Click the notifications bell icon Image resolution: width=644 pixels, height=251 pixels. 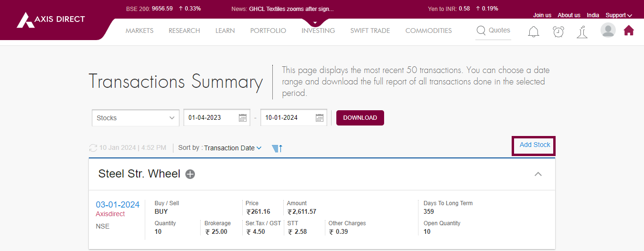point(533,31)
